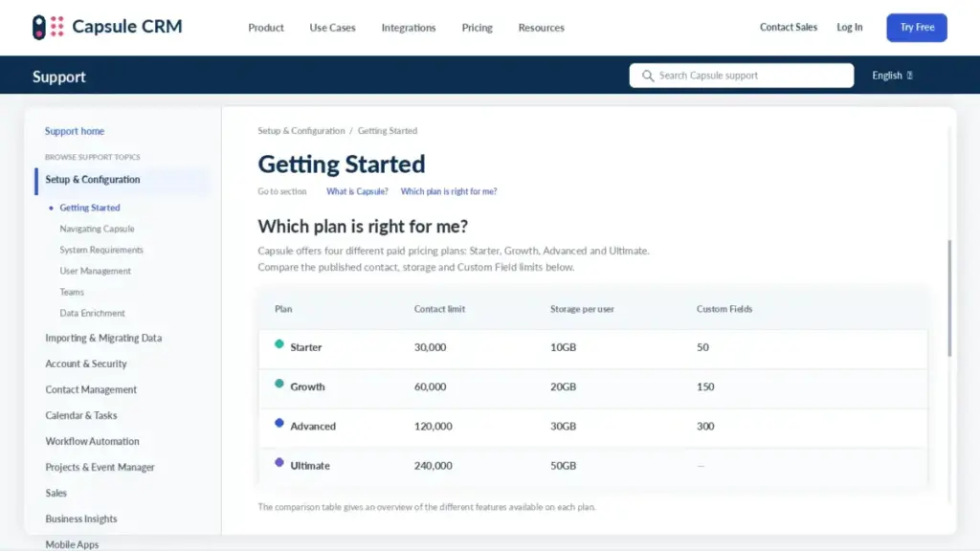
Task: Select the Advanced plan name
Action: (313, 426)
